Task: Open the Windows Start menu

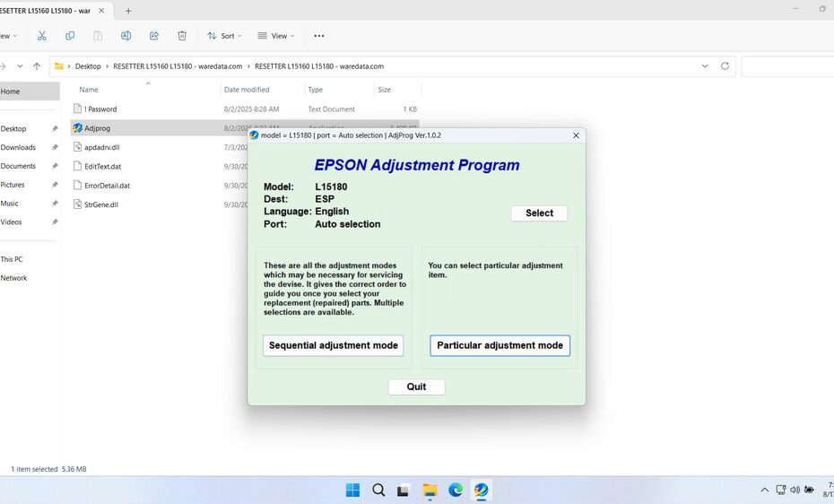Action: click(x=352, y=490)
